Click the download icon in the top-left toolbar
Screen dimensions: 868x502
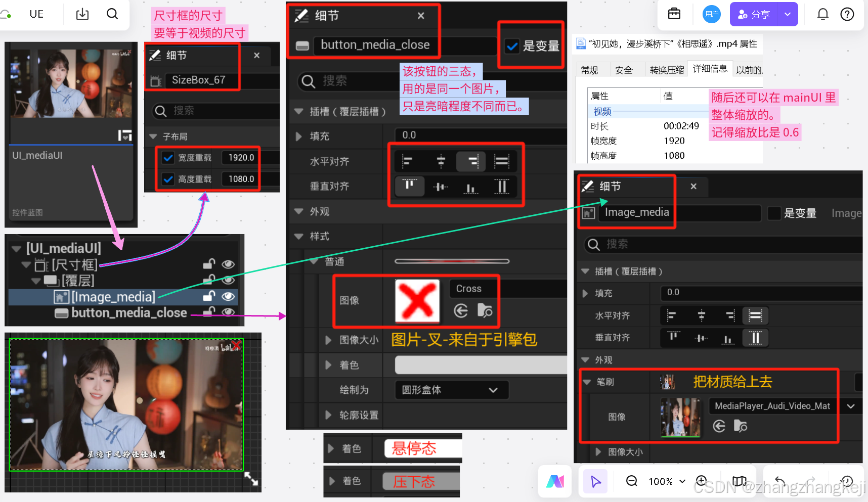82,14
